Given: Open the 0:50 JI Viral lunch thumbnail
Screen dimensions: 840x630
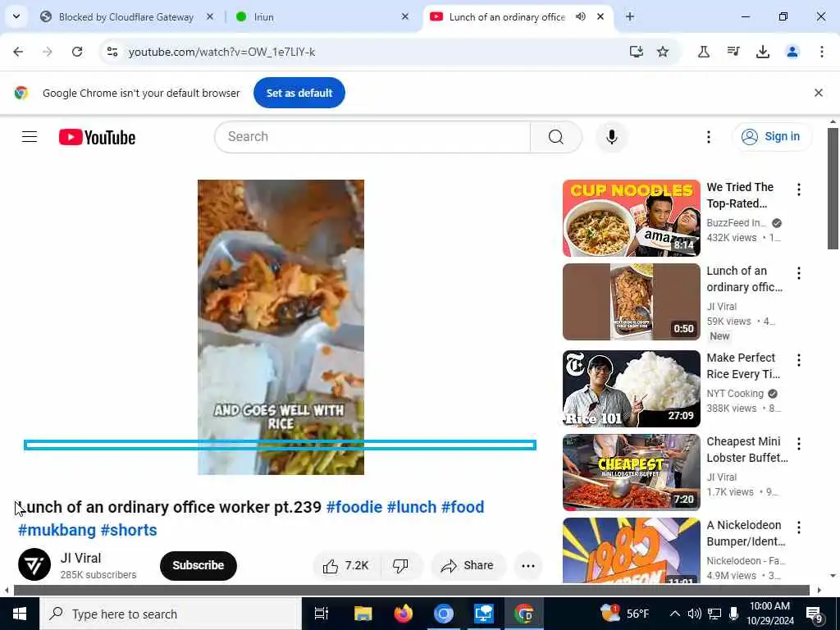Looking at the screenshot, I should (x=631, y=302).
